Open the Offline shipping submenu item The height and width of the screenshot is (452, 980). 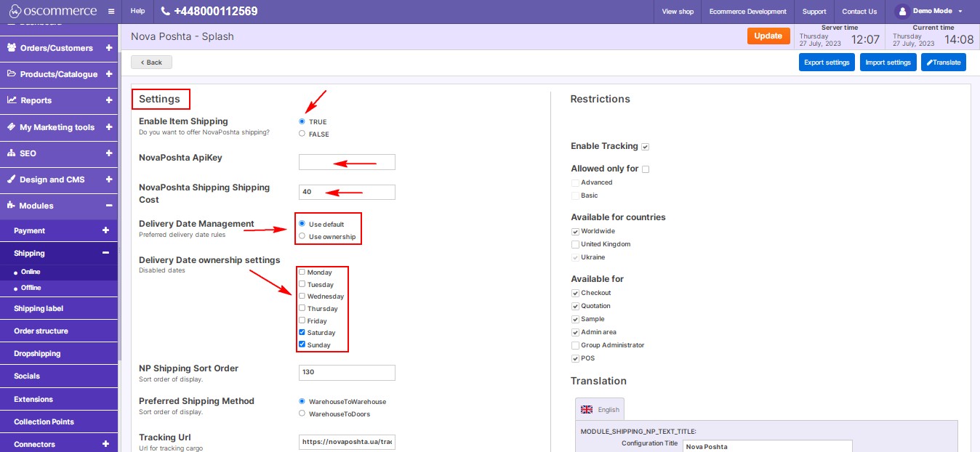point(31,288)
